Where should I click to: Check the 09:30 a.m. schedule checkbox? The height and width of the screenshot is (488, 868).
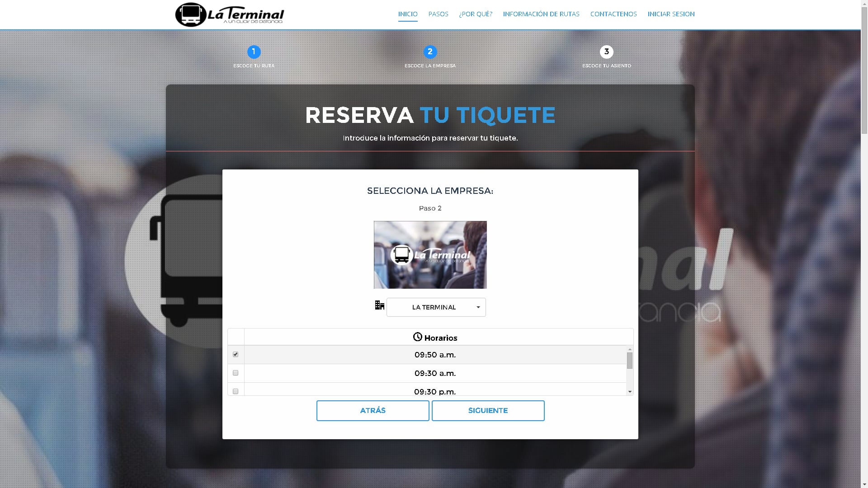236,373
